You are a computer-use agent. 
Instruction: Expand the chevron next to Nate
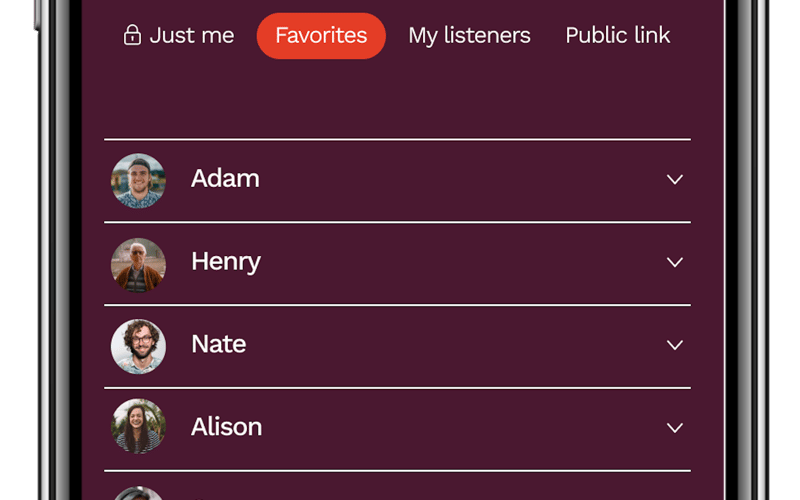click(x=675, y=345)
